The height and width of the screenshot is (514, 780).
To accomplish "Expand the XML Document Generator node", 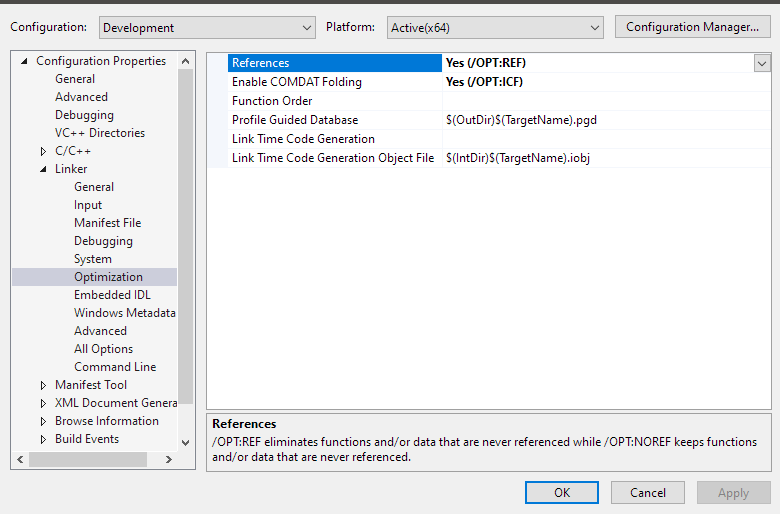I will (43, 403).
